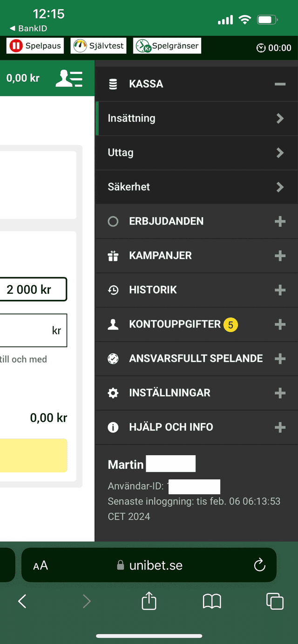Tap the Safari back arrow
The width and height of the screenshot is (298, 644).
click(x=22, y=601)
